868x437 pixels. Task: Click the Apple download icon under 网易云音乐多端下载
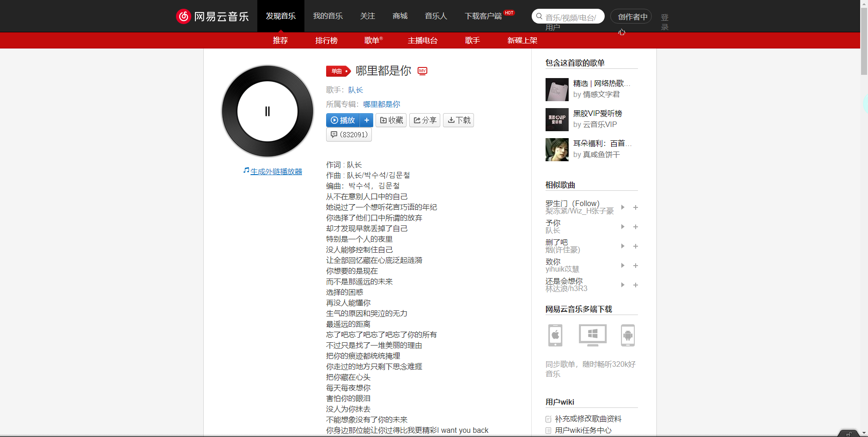tap(555, 335)
